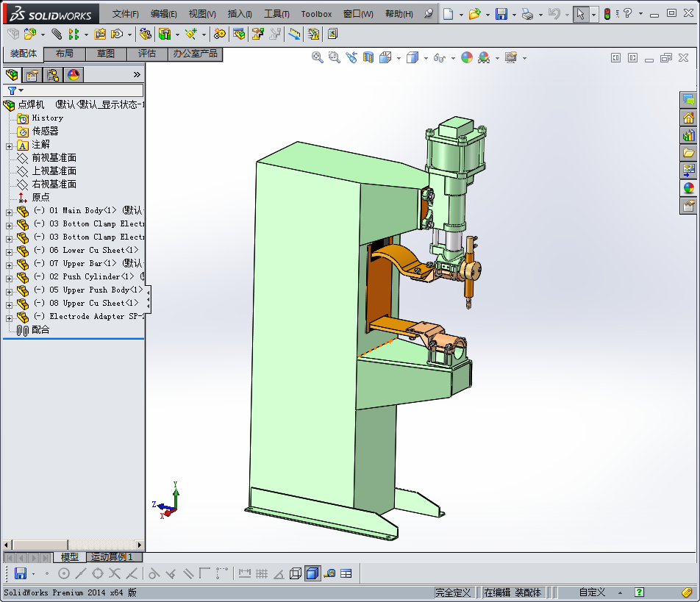This screenshot has width=700, height=602.
Task: Open the 文件(F) menu
Action: pos(126,14)
